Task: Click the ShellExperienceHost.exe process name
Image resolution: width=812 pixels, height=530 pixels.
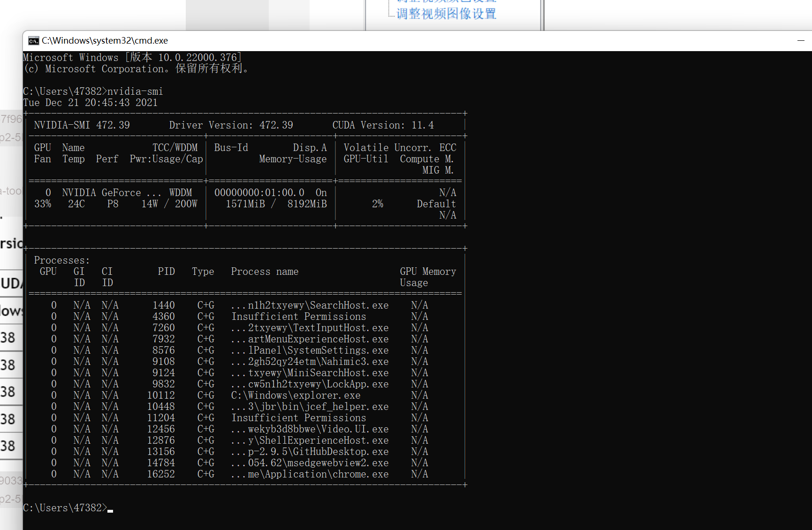Action: (x=310, y=440)
